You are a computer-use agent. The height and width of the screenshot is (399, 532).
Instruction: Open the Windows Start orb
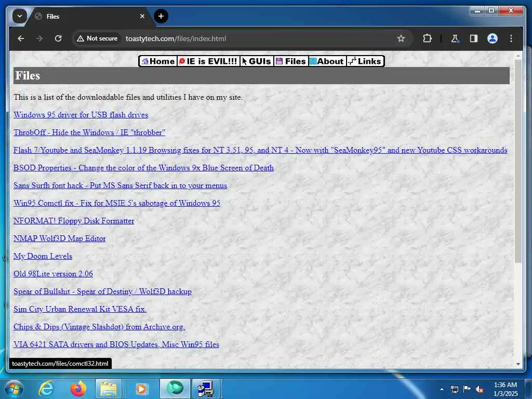click(14, 389)
